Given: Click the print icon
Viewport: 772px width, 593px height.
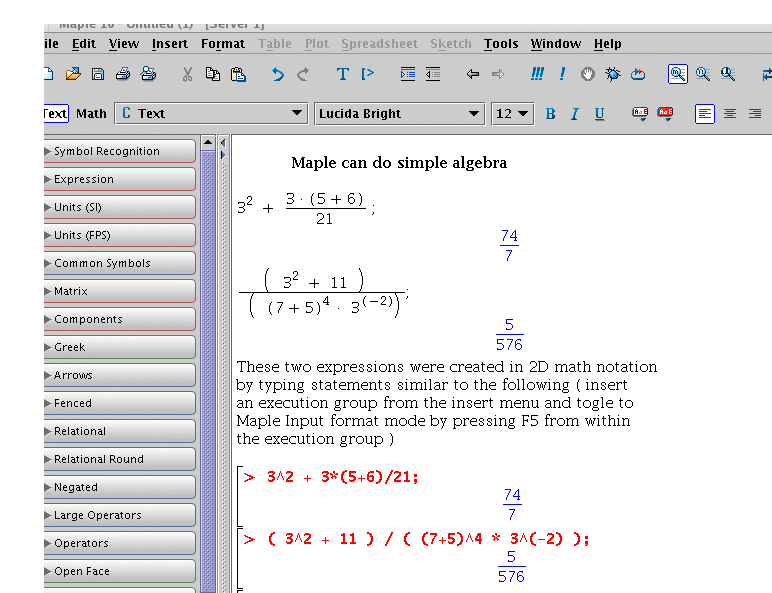Looking at the screenshot, I should pos(123,74).
